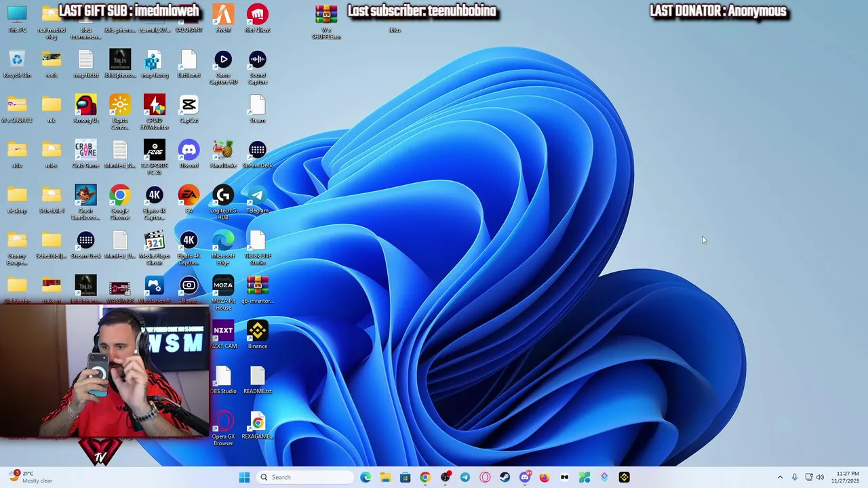The image size is (868, 488).
Task: Select the REXAGAME Chrome shortcut
Action: point(257,426)
